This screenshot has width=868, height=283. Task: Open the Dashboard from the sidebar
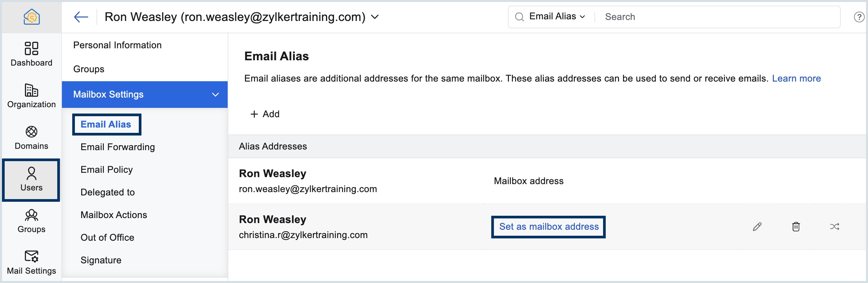31,54
